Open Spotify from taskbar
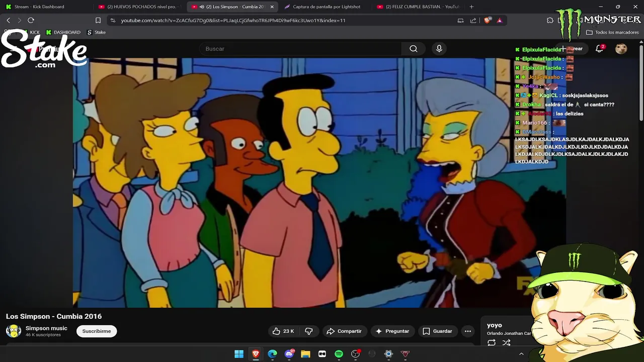Screen dimensions: 644x362 tap(339, 354)
